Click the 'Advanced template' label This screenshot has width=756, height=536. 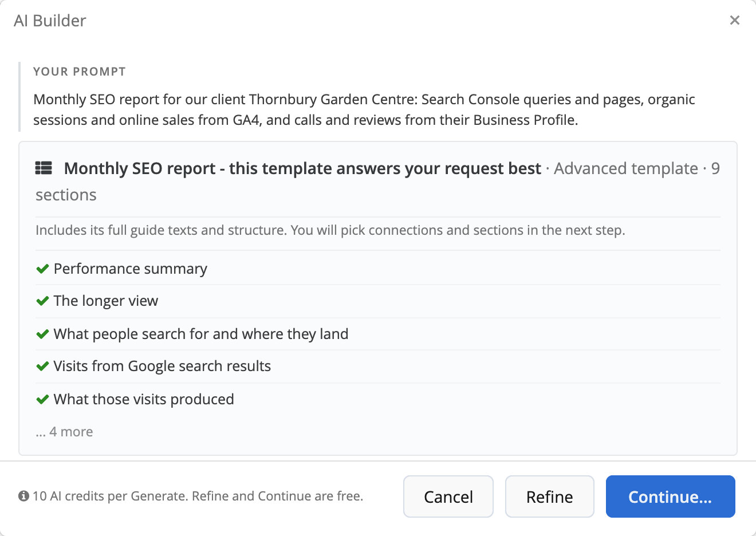[626, 168]
